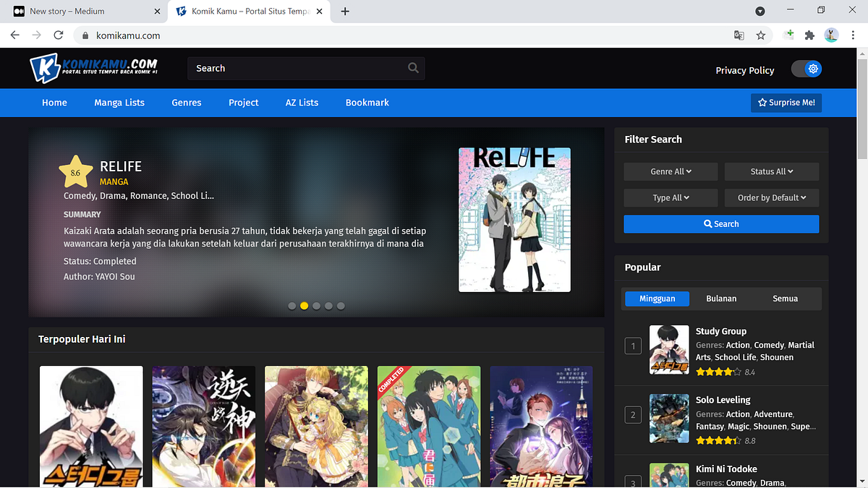Image resolution: width=868 pixels, height=488 pixels.
Task: Click the translate page icon in address bar
Action: click(x=739, y=35)
